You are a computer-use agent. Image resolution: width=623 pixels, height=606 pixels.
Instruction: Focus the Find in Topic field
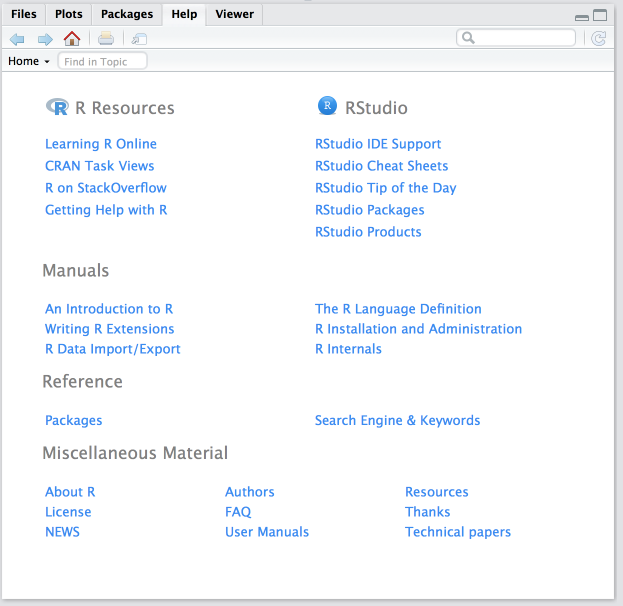(x=103, y=61)
